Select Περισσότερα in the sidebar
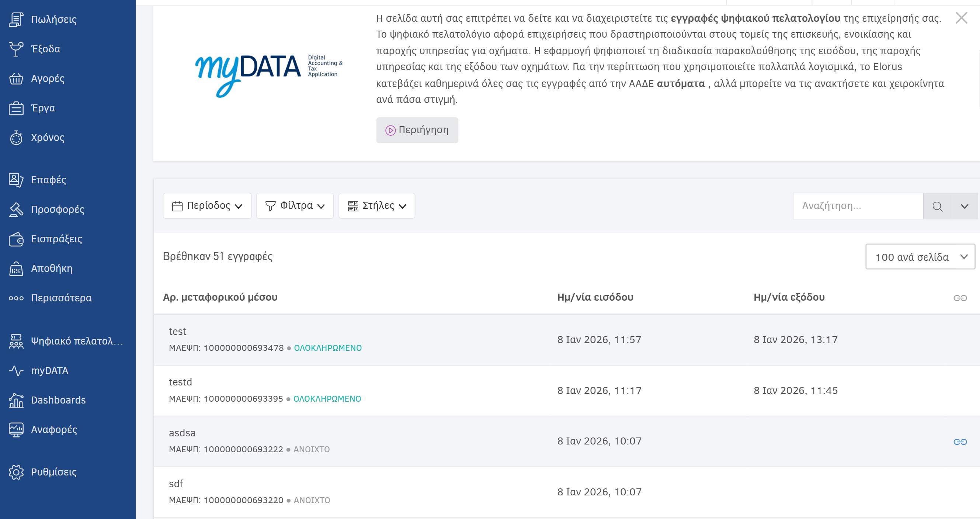Image resolution: width=980 pixels, height=519 pixels. (x=61, y=298)
